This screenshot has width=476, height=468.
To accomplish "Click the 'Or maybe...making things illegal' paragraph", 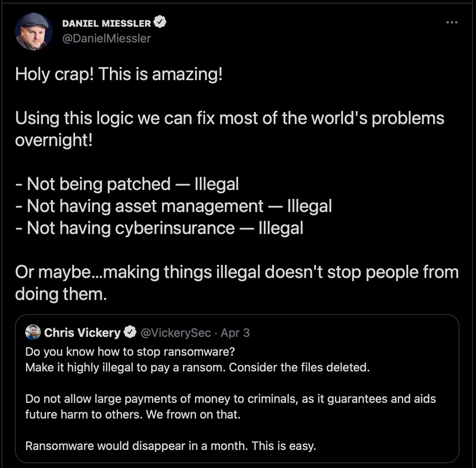I will [x=237, y=283].
